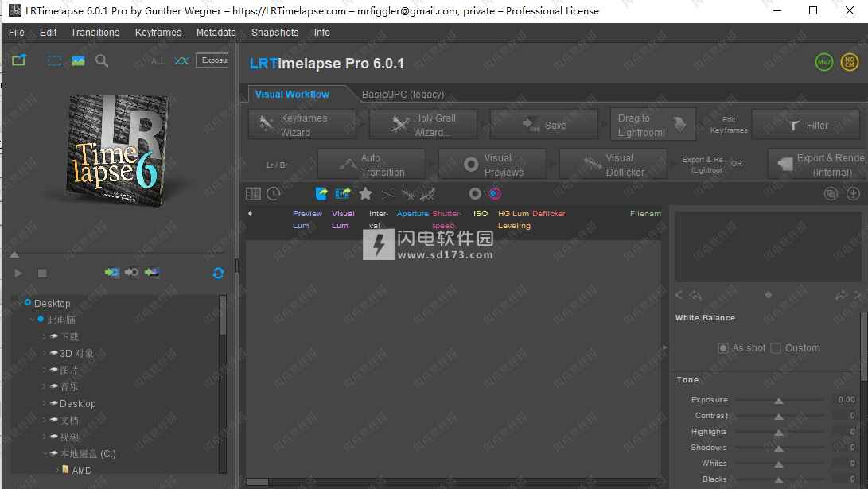Viewport: 868px width, 489px height.
Task: Expand the 文档 folder
Action: tap(45, 420)
